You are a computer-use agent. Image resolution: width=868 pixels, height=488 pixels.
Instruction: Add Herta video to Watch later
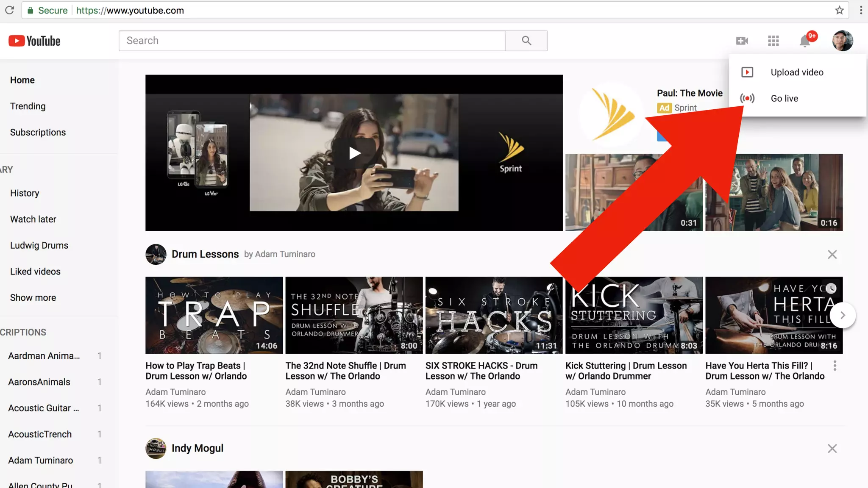(831, 288)
